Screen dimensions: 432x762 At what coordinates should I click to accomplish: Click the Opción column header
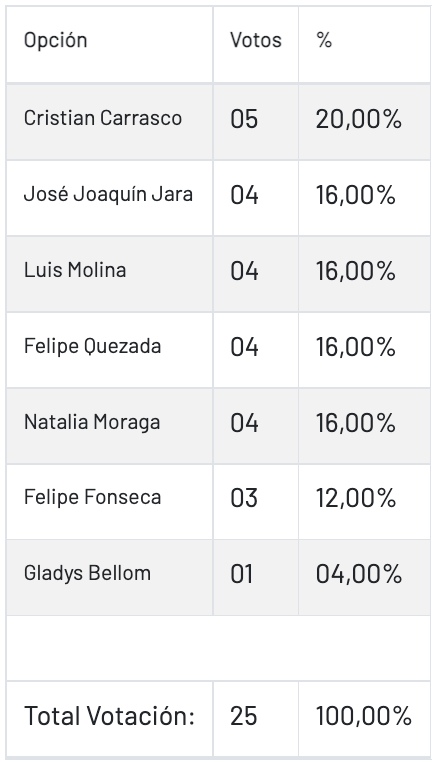click(x=55, y=41)
